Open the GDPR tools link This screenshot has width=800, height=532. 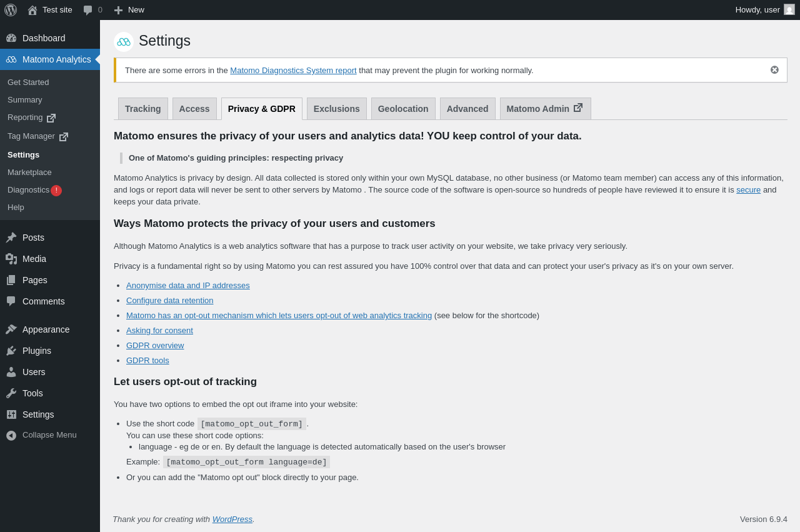pyautogui.click(x=147, y=361)
